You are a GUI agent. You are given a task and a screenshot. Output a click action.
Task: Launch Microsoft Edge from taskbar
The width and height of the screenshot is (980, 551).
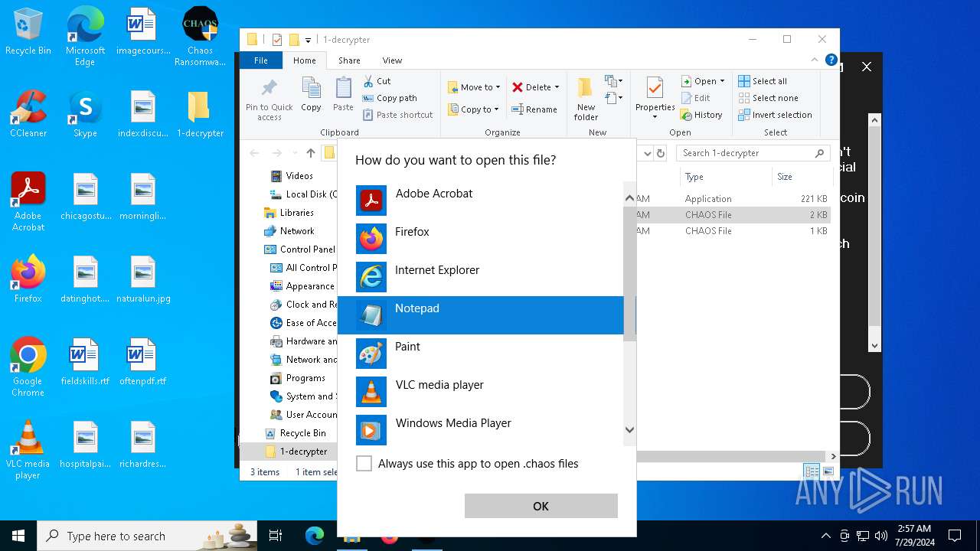click(315, 536)
